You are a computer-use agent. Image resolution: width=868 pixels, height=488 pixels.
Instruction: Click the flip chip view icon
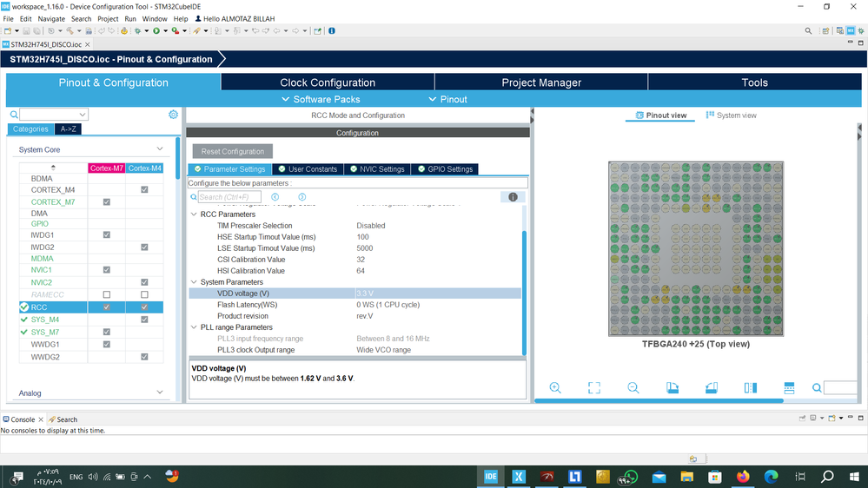tap(751, 388)
